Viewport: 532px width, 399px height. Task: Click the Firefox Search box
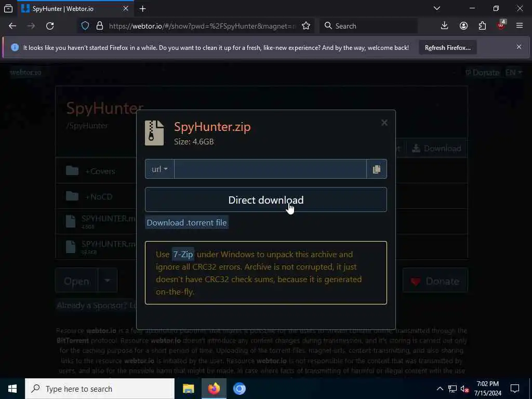click(x=368, y=26)
